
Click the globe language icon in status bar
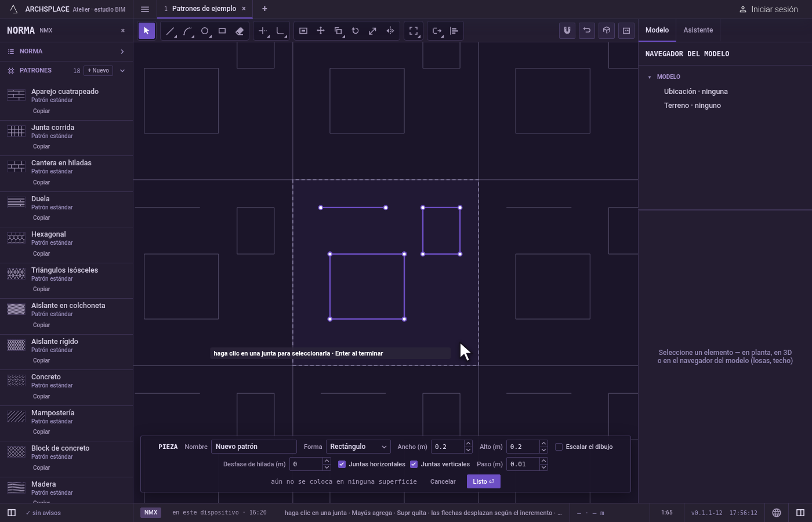click(x=777, y=513)
